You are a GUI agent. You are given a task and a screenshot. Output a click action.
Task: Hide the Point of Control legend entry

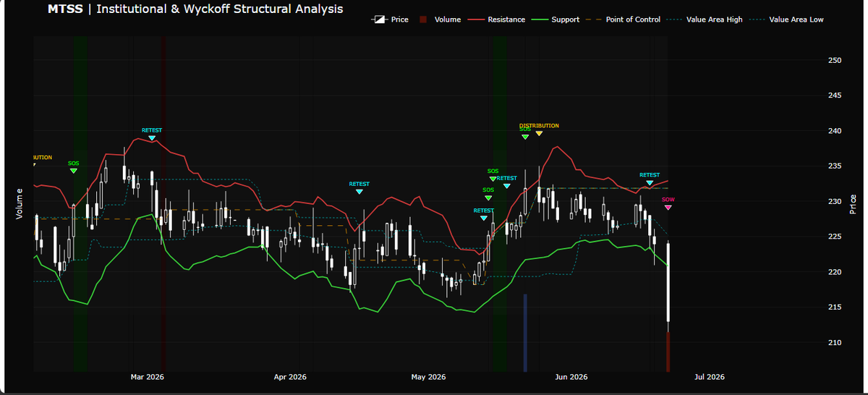(623, 20)
